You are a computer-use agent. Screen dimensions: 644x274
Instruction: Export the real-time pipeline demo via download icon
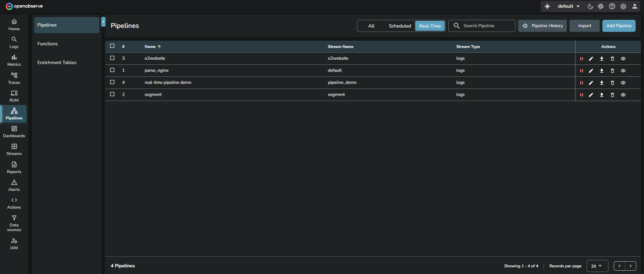pyautogui.click(x=602, y=83)
